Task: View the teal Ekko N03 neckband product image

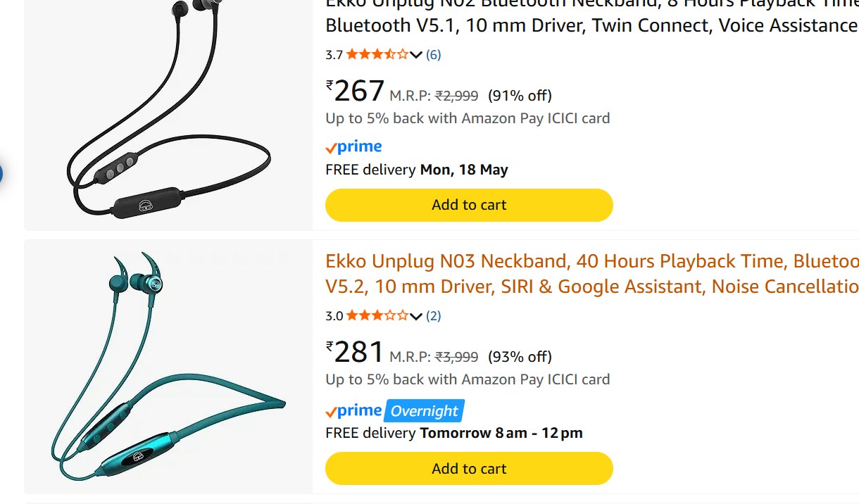Action: tap(169, 366)
